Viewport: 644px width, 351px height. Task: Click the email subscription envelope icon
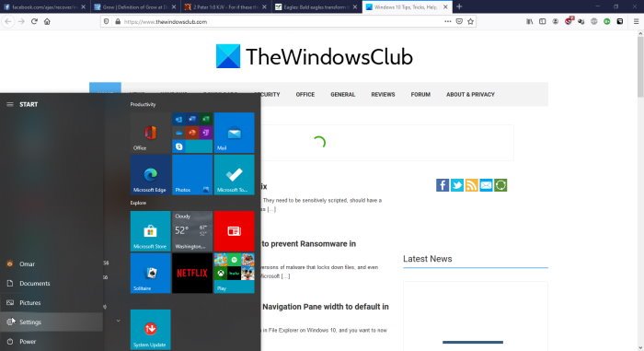[486, 185]
